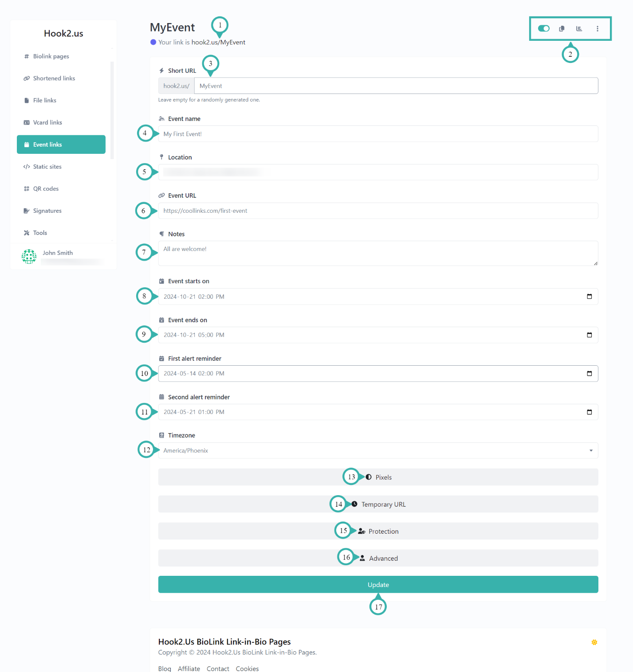Expand the Pixels section

pyautogui.click(x=378, y=477)
